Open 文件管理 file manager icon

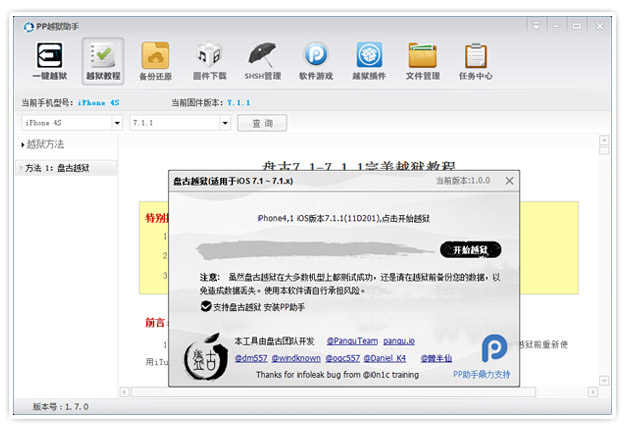(x=422, y=61)
